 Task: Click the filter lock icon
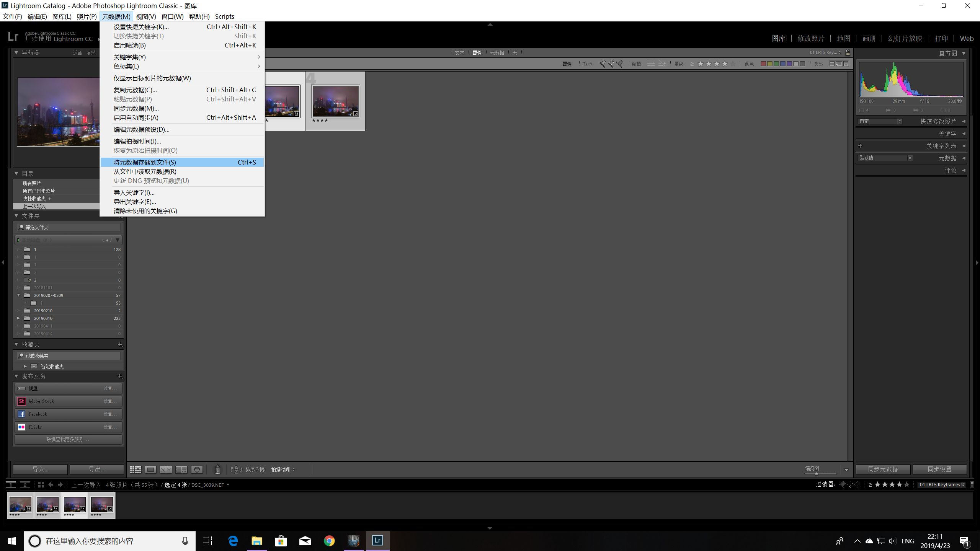[x=848, y=52]
